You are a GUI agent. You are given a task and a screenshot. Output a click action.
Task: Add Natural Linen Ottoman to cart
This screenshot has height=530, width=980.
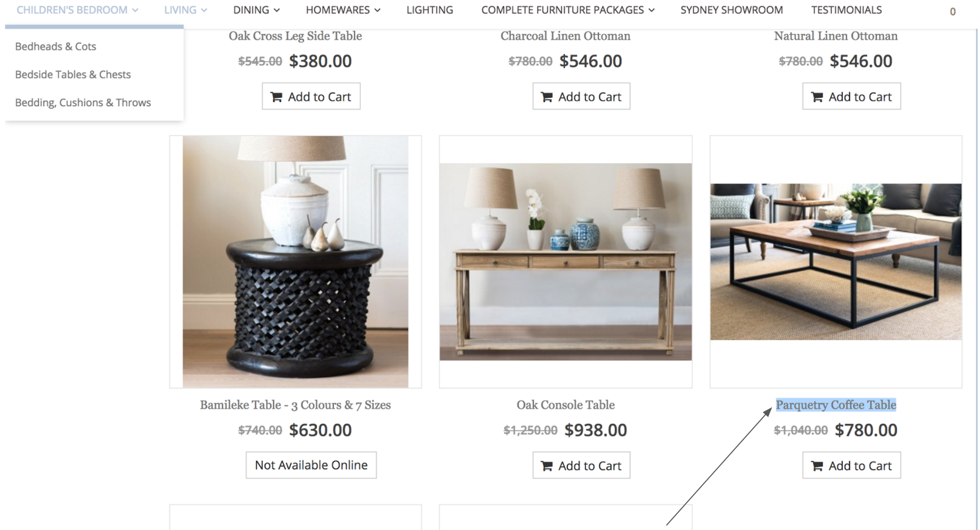[x=852, y=96]
